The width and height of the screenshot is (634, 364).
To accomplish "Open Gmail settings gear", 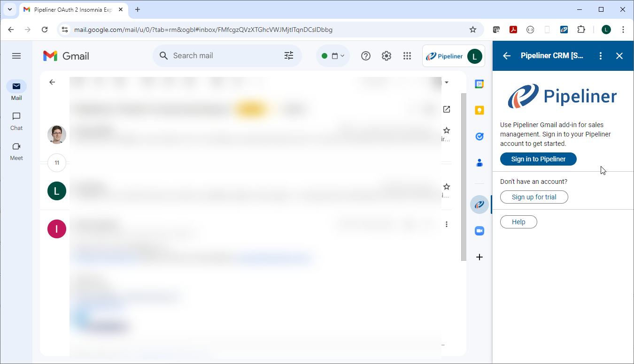I will tap(386, 56).
